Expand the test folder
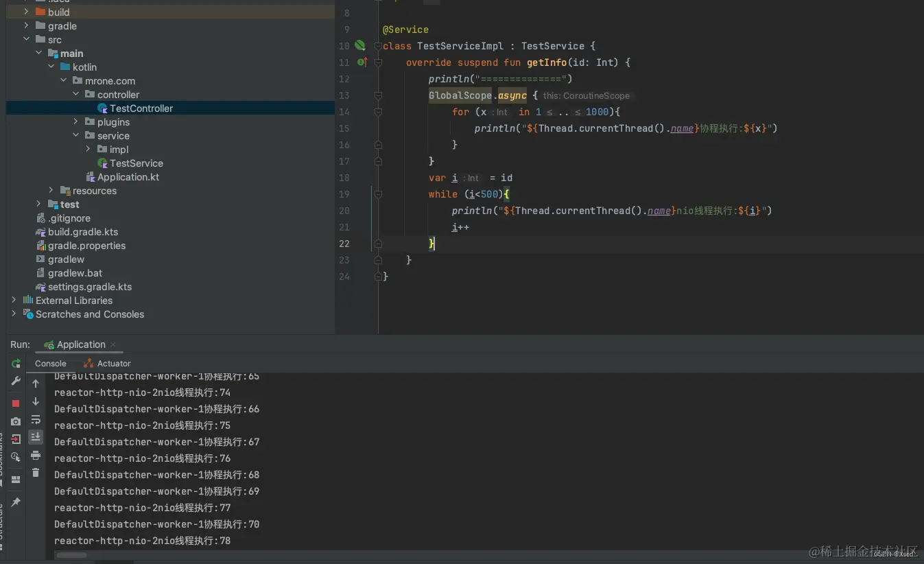The height and width of the screenshot is (564, 924). [38, 204]
